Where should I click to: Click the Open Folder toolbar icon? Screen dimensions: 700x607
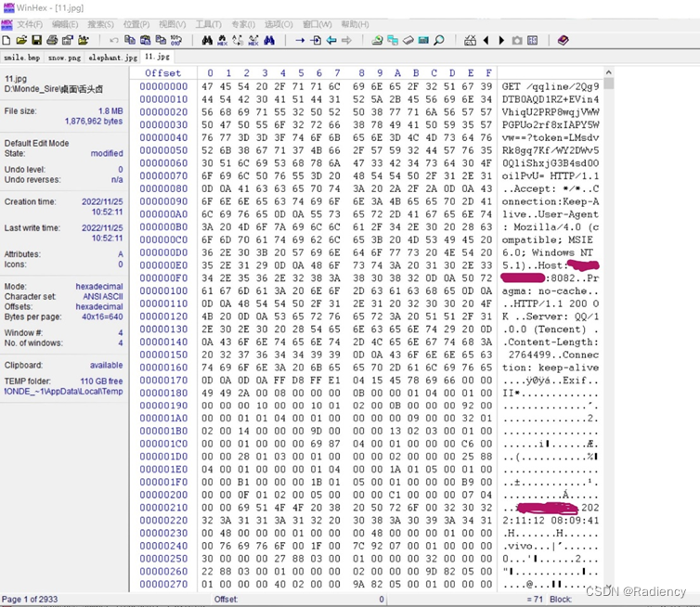[83, 41]
